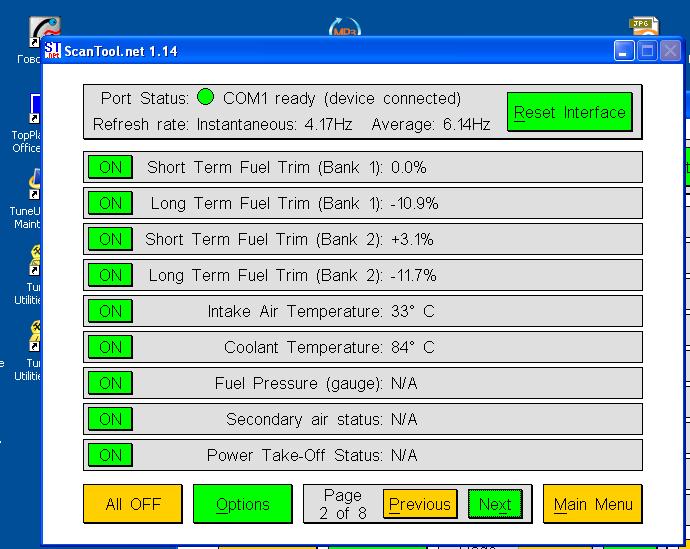Toggle the Intake Air Temperature sensor

(x=110, y=311)
